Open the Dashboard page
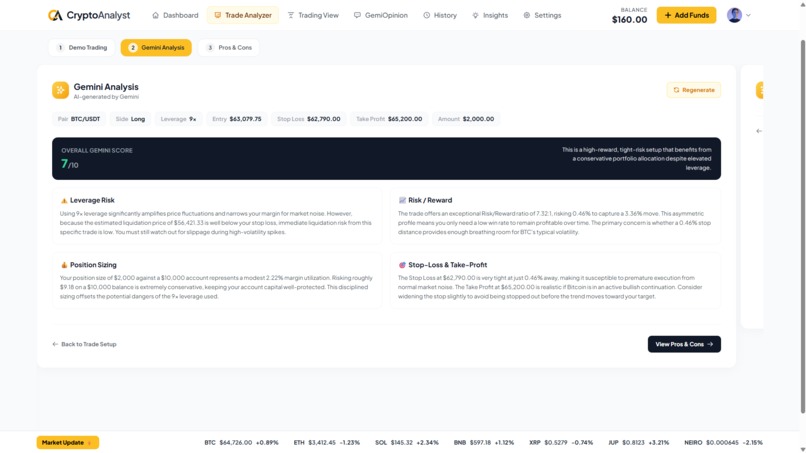Image resolution: width=806 pixels, height=453 pixels. click(x=175, y=15)
